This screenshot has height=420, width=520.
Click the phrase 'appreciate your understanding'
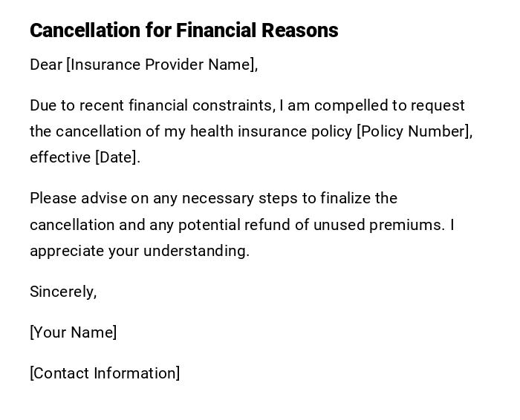[x=138, y=251]
